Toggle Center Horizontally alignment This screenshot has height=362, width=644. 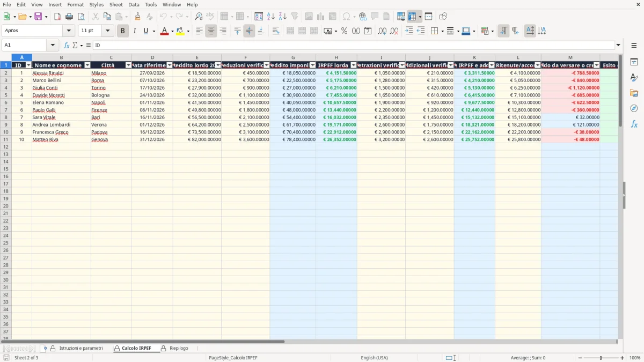(211, 31)
